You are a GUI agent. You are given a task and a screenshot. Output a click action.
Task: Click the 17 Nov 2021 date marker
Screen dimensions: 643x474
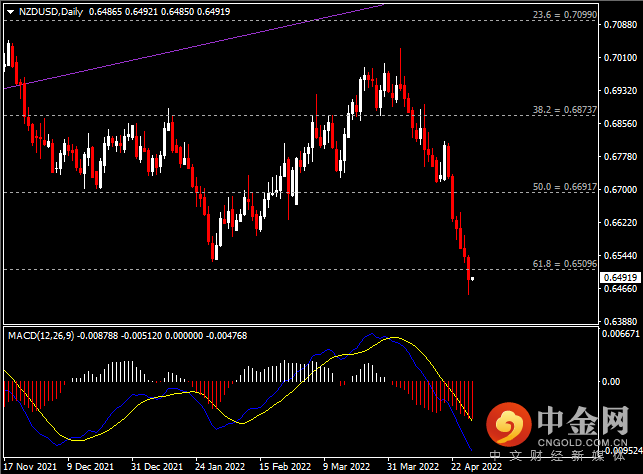[30, 467]
